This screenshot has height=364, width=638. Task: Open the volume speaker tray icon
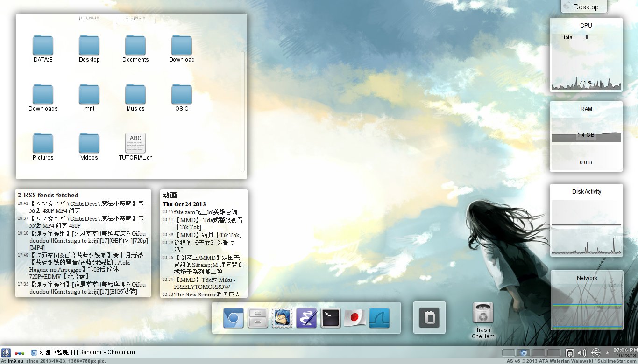click(582, 353)
